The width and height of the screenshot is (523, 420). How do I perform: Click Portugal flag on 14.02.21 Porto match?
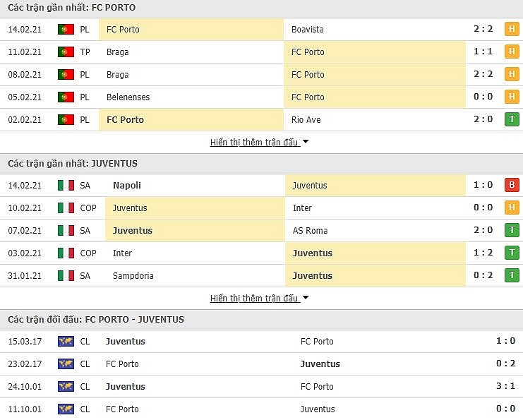(66, 30)
